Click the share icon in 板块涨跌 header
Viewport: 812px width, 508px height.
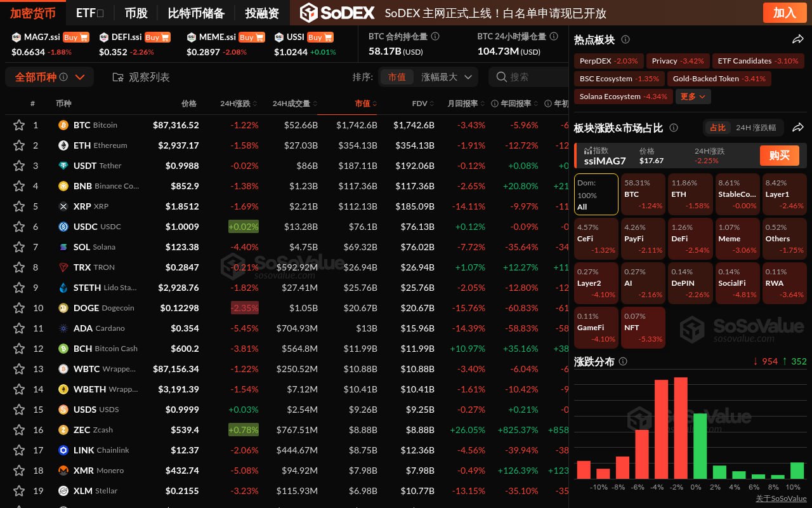[798, 128]
